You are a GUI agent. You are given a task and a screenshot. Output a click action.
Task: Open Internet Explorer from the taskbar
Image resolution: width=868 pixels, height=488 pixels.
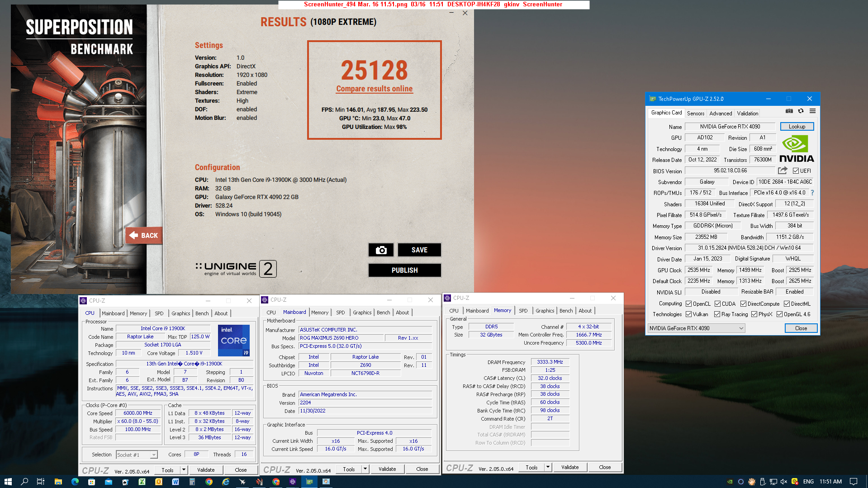pos(226,482)
